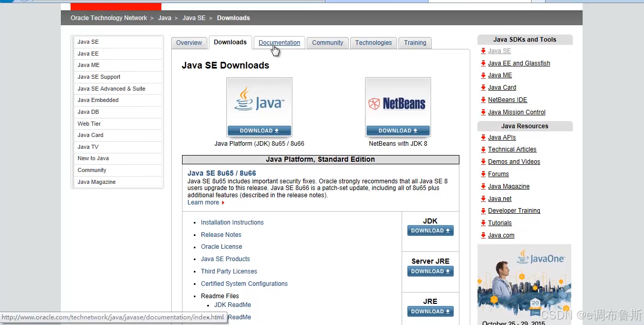Click red arrow icon beside Java SE link
644x325 pixels.
pos(483,51)
